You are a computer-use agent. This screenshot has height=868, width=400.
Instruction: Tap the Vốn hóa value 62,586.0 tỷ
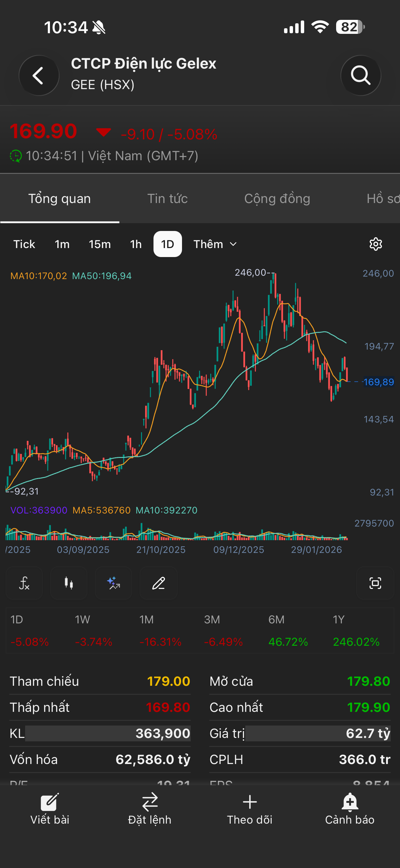click(x=153, y=759)
